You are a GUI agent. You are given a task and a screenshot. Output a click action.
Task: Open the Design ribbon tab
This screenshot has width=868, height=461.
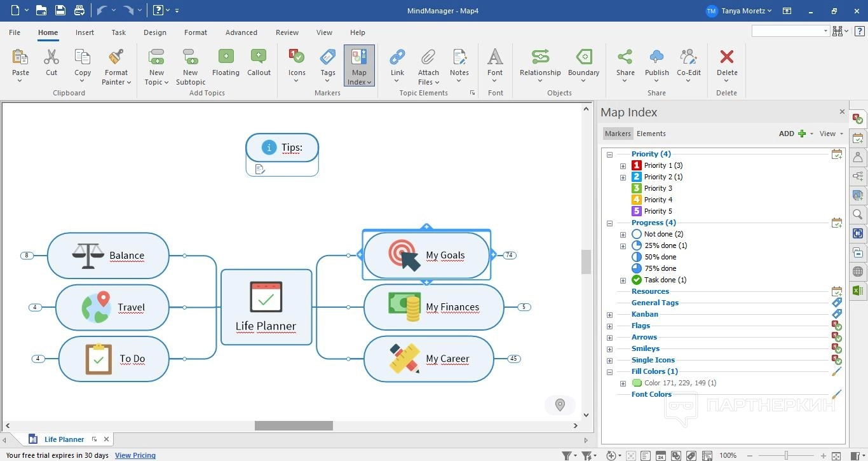pyautogui.click(x=154, y=32)
